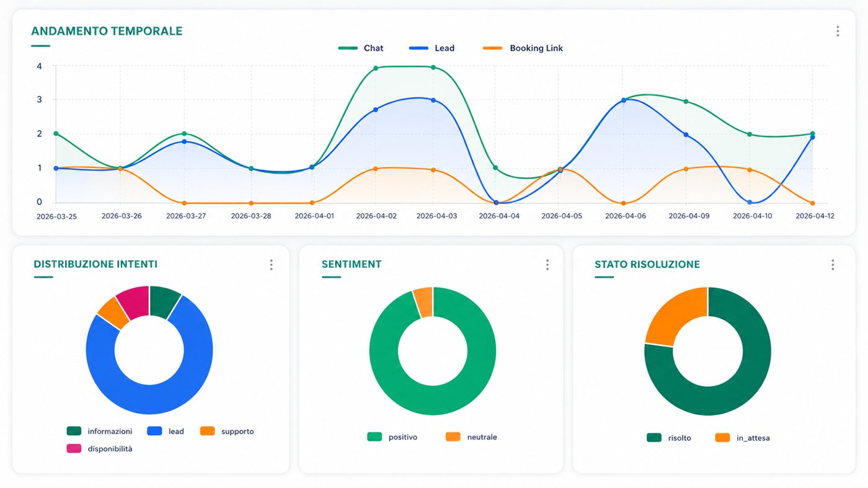This screenshot has height=488, width=868.
Task: Toggle the disponibilità legend item
Action: click(99, 448)
